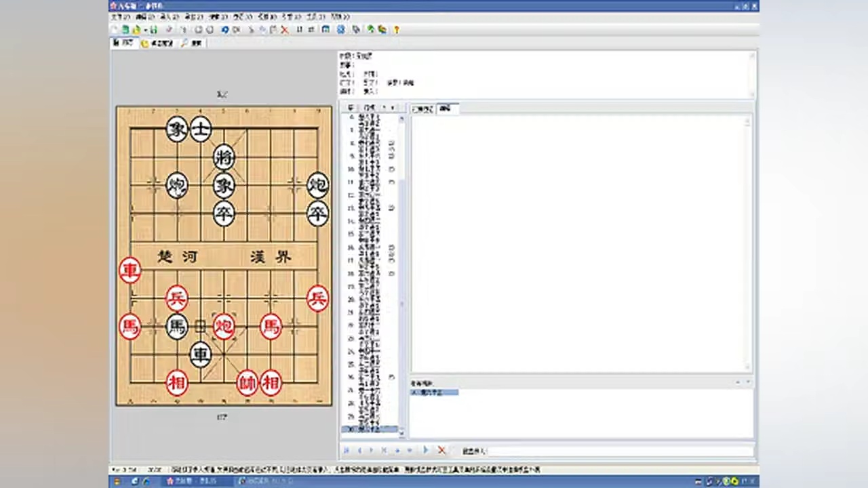Select the active right tab above comment area
Viewport: 868px width, 488px height.
[448, 108]
